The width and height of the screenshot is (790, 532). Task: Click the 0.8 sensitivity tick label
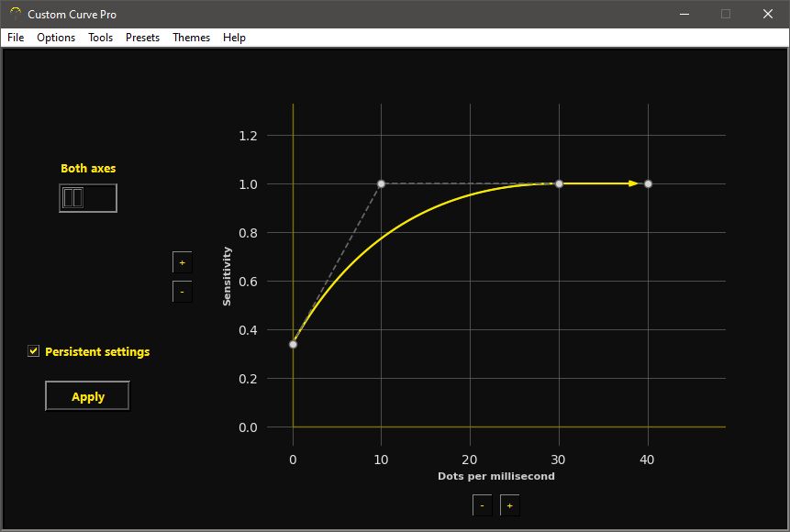(x=248, y=233)
